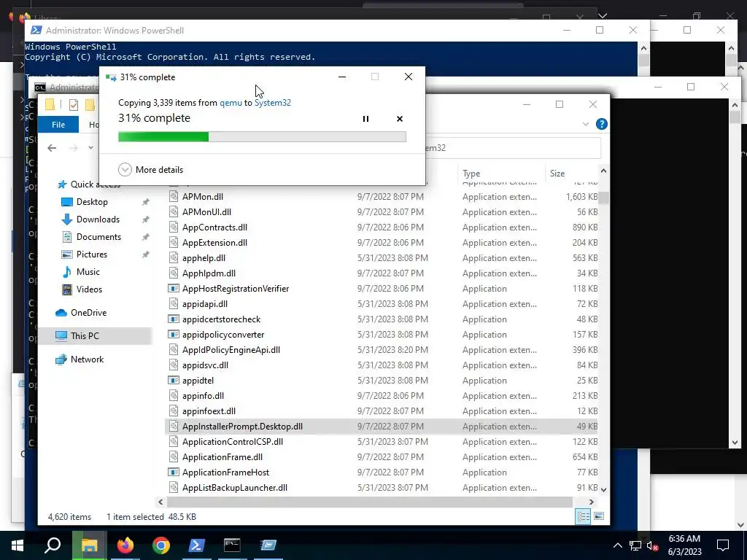Select AppIdPolicyEngineApi.dll file
This screenshot has width=747, height=560.
click(x=231, y=350)
